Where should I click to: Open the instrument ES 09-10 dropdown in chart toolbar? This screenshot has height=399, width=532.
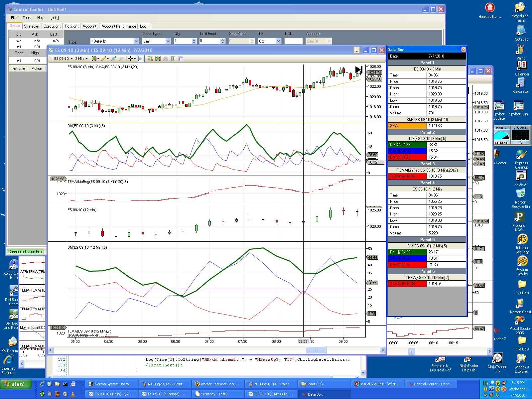[x=63, y=59]
